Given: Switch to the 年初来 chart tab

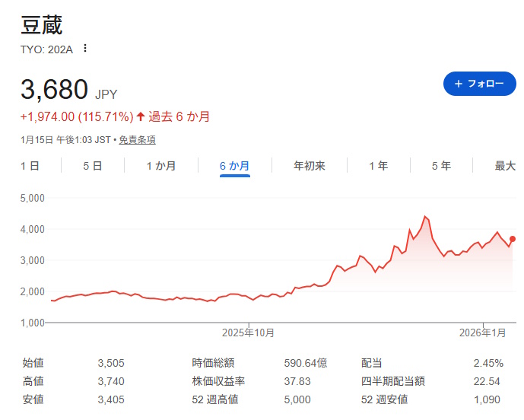Looking at the screenshot, I should [309, 166].
